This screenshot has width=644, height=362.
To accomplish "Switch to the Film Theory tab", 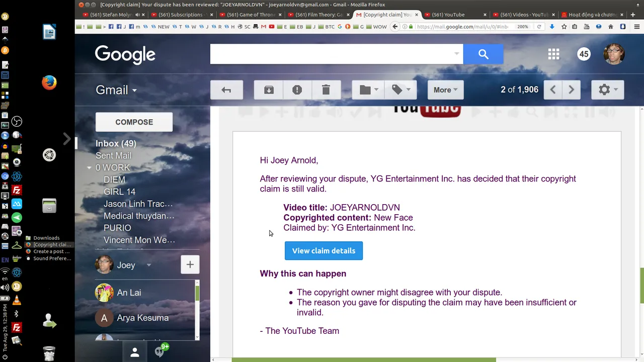I will [x=318, y=15].
